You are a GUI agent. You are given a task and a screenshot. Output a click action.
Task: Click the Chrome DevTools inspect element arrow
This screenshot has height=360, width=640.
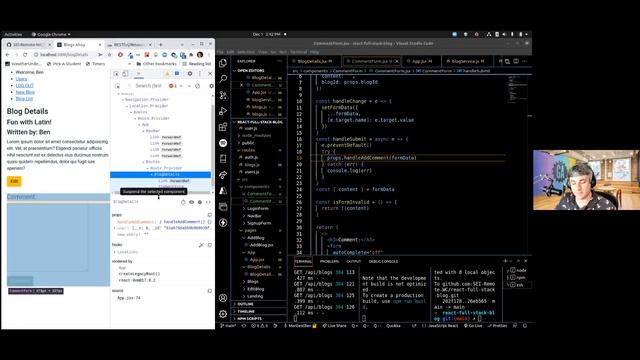[116, 73]
